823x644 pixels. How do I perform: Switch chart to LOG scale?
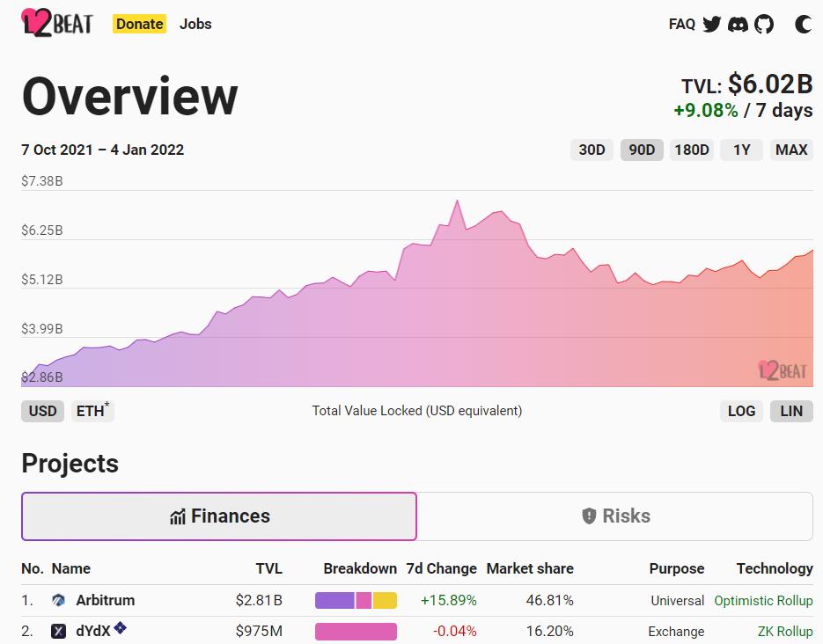tap(741, 411)
